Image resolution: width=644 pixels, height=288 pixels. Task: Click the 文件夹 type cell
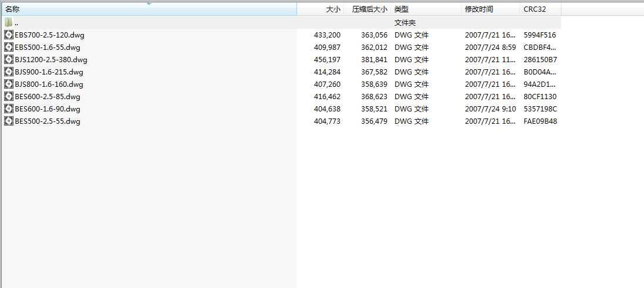tap(405, 22)
